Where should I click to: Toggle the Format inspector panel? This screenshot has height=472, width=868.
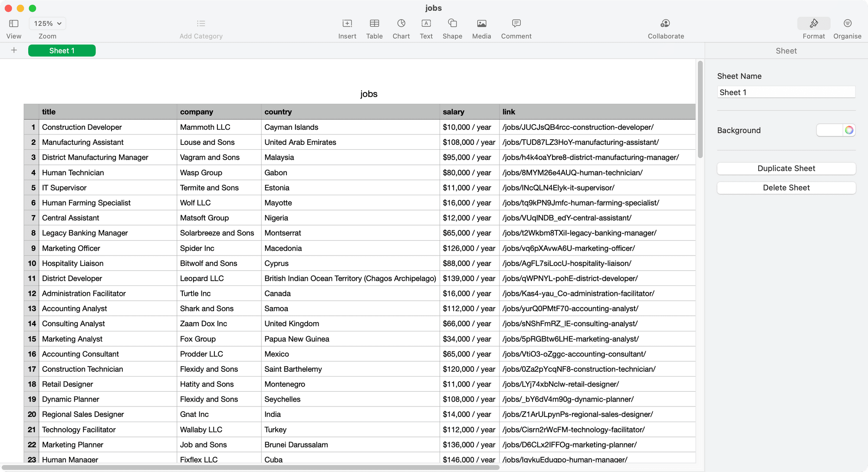(x=813, y=23)
